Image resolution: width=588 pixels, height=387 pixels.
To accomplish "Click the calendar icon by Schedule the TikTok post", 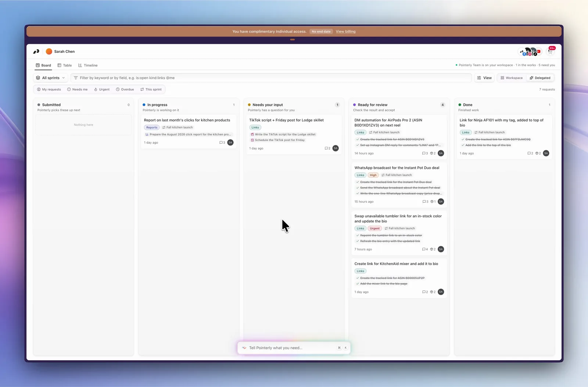I will 252,140.
